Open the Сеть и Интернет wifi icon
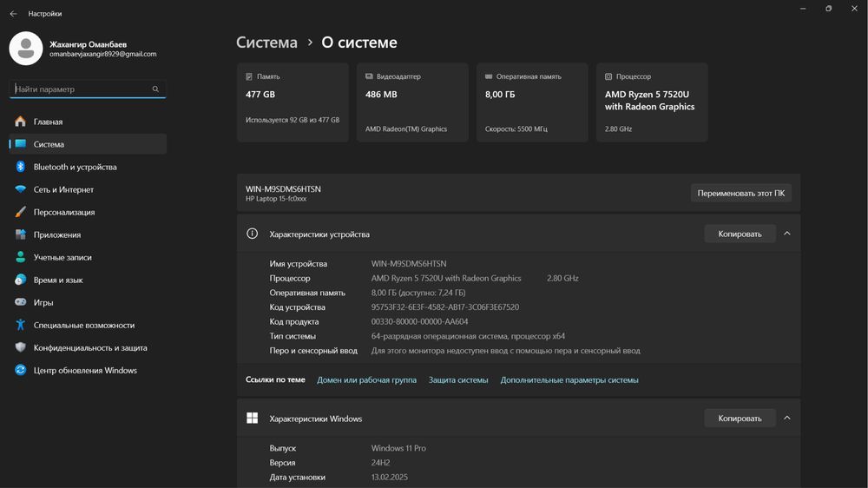This screenshot has height=488, width=868. [x=21, y=189]
